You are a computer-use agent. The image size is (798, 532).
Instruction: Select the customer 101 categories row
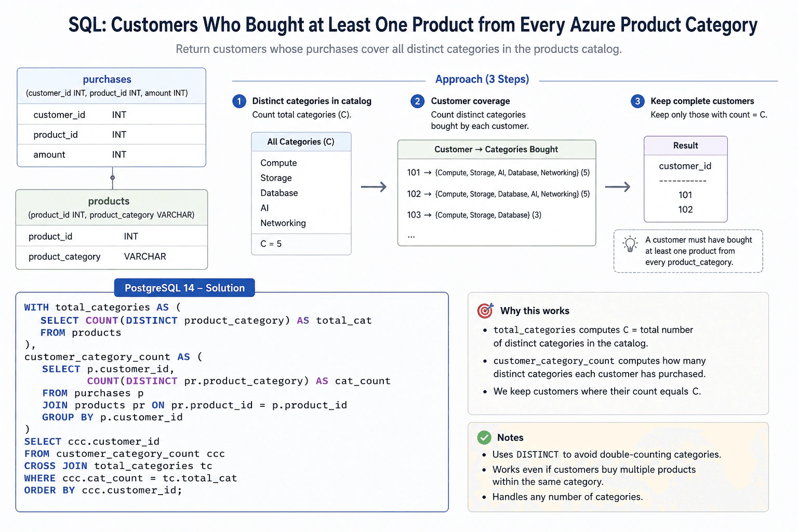pos(498,172)
